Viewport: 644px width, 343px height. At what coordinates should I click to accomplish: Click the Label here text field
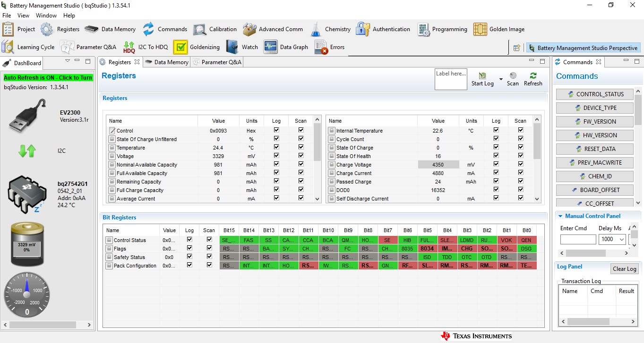coord(451,79)
